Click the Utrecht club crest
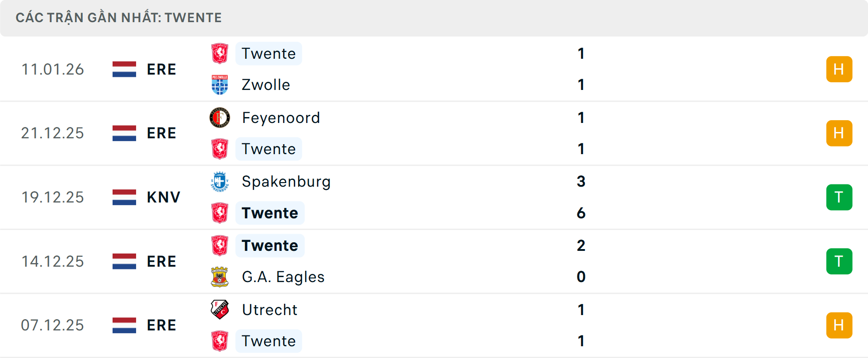Image resolution: width=868 pixels, height=358 pixels. click(220, 310)
